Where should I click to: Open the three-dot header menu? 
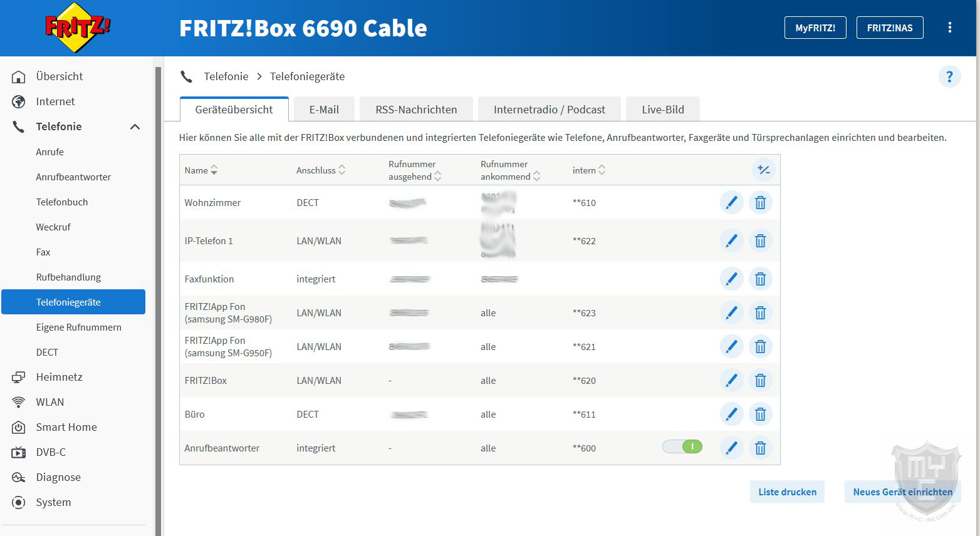[950, 28]
